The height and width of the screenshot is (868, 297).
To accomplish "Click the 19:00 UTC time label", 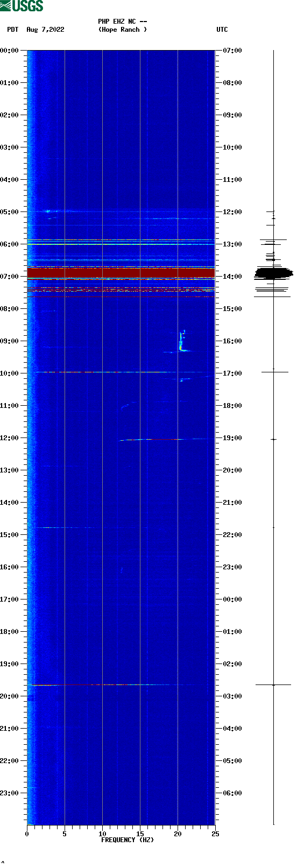I will click(x=232, y=438).
